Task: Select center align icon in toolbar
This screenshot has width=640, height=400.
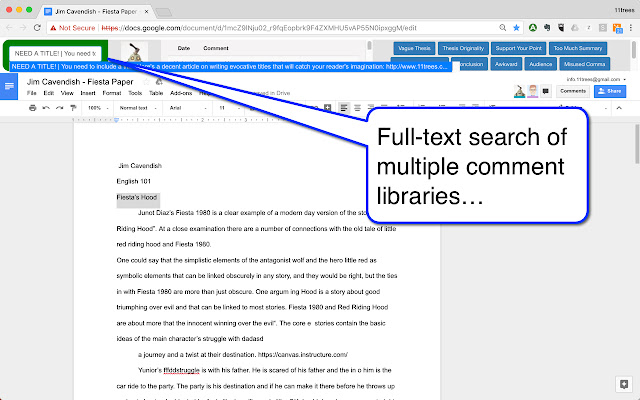Action: click(357, 107)
